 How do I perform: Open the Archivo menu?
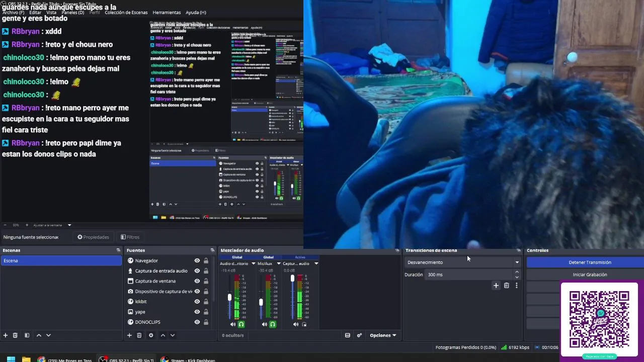pos(13,12)
